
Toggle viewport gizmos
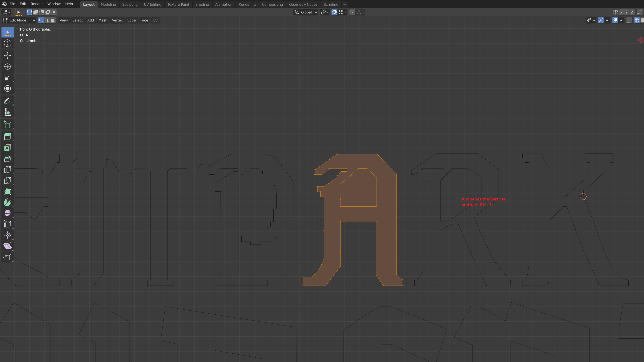[x=601, y=20]
